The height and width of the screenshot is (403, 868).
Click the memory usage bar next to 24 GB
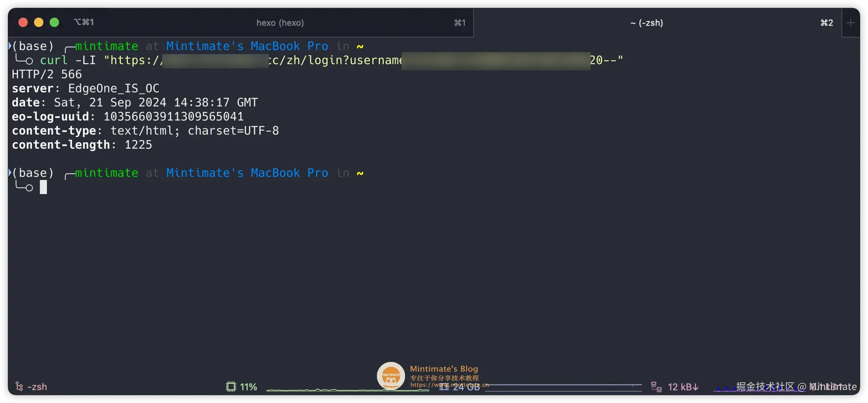pos(563,387)
